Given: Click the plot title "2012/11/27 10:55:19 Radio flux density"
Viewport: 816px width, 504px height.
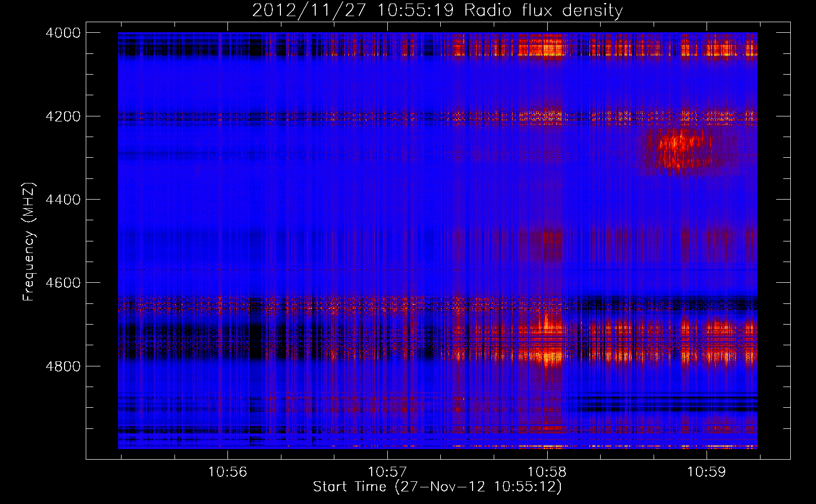Looking at the screenshot, I should (437, 10).
